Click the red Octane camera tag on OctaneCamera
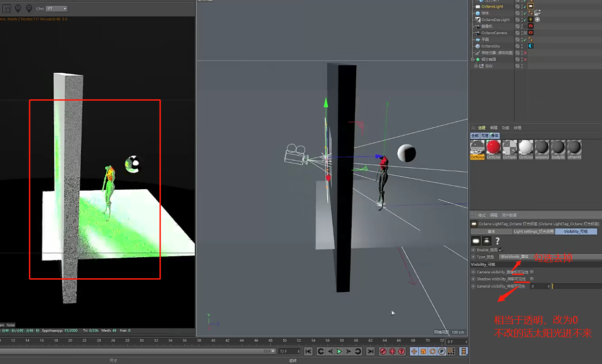 (531, 33)
